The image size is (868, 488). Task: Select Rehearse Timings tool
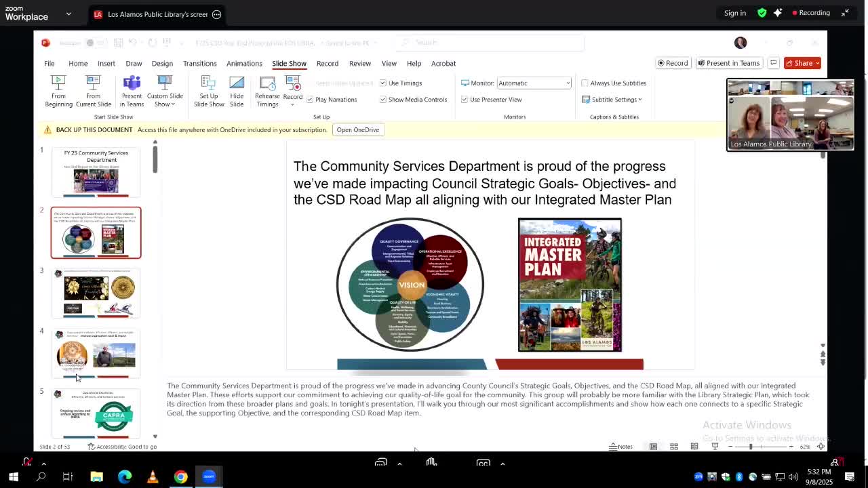click(267, 91)
